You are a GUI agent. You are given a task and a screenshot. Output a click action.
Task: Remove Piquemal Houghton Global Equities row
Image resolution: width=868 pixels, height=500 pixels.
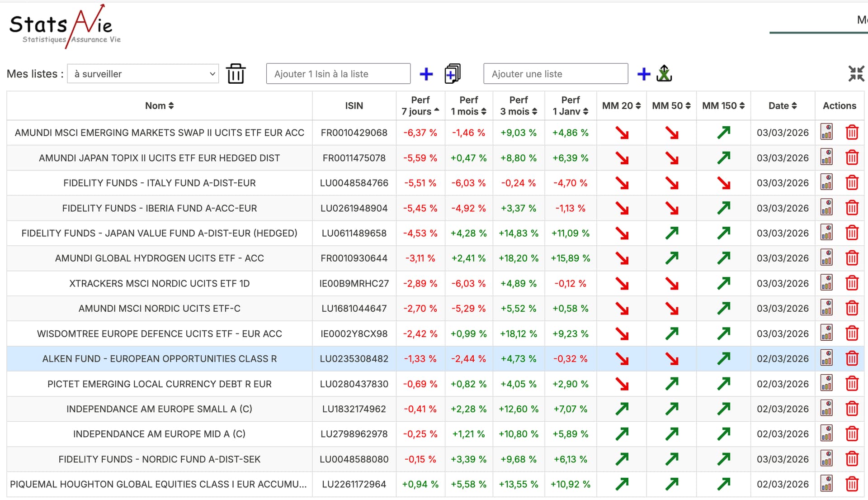click(x=852, y=484)
